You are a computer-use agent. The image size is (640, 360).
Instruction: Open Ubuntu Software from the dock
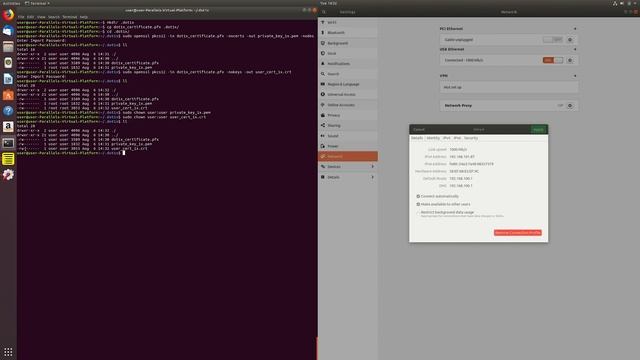(8, 95)
